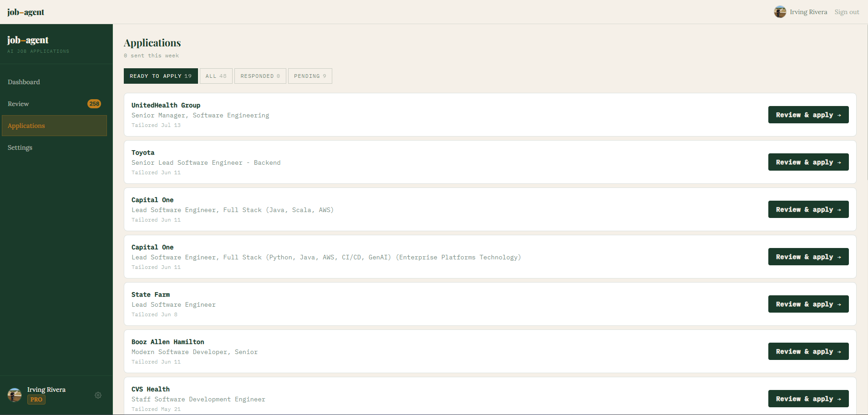The width and height of the screenshot is (868, 415).
Task: Sign out via top-right link
Action: tap(847, 12)
